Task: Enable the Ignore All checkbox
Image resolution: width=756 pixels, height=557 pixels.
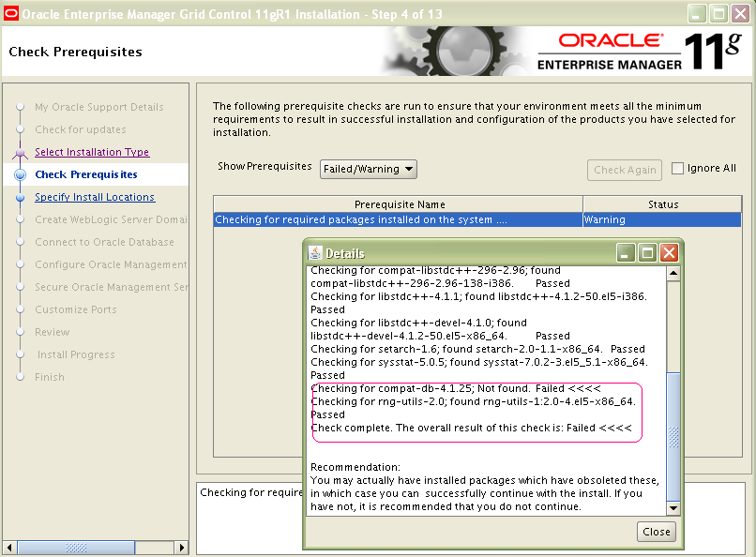Action: 678,169
